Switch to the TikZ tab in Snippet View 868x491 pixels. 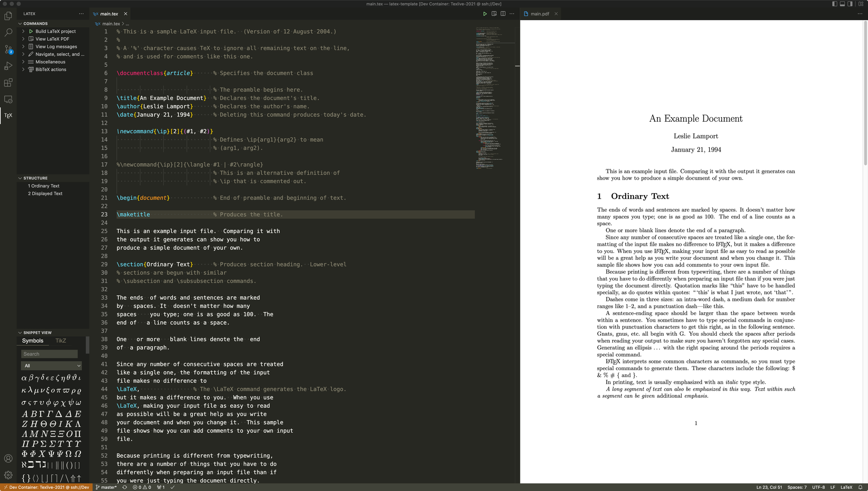tap(61, 340)
